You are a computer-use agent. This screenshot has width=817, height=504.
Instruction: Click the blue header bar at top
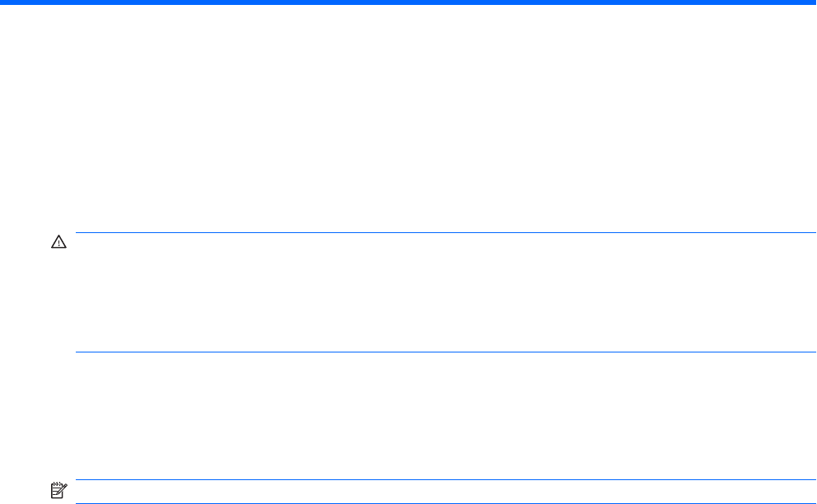coord(408,2)
